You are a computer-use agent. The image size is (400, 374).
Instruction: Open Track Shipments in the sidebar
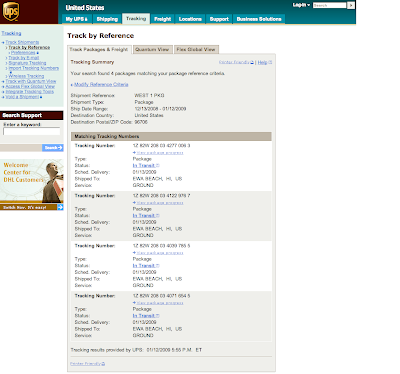click(22, 42)
